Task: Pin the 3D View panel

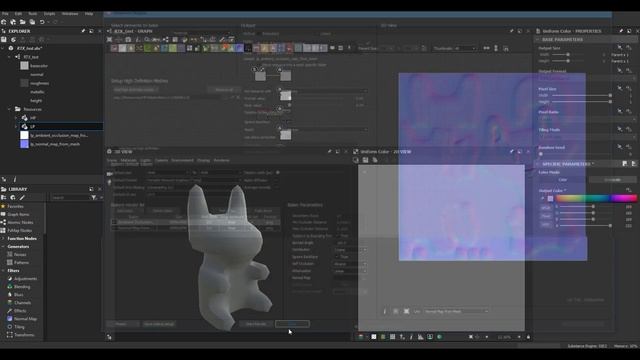Action: (329, 151)
